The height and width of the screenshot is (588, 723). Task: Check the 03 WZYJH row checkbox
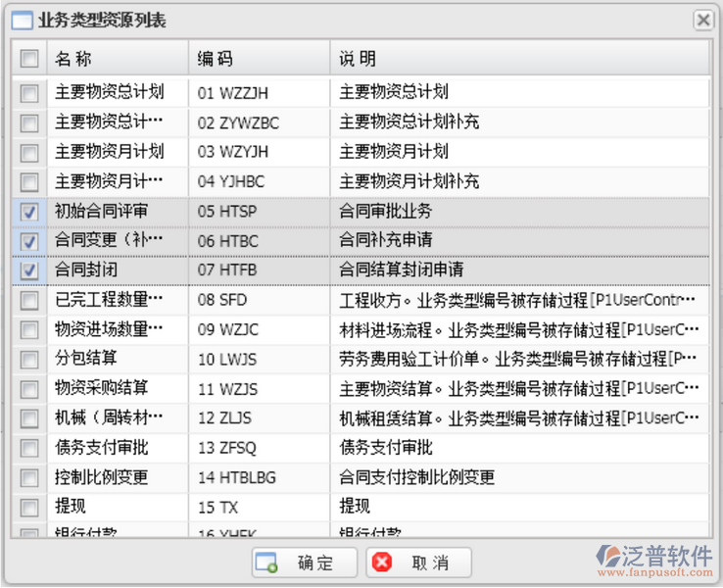click(x=29, y=153)
